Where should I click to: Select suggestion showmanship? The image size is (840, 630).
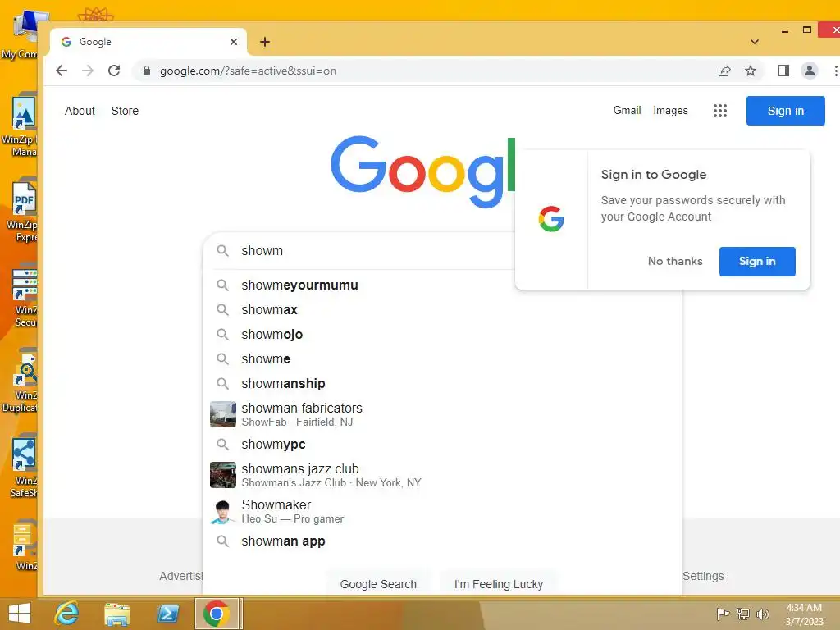tap(441, 384)
